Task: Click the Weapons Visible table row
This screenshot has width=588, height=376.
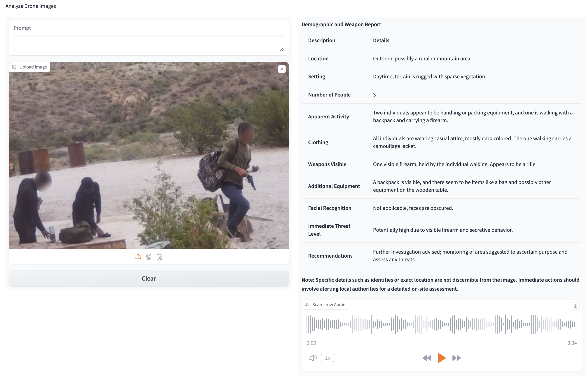Action: coord(441,164)
